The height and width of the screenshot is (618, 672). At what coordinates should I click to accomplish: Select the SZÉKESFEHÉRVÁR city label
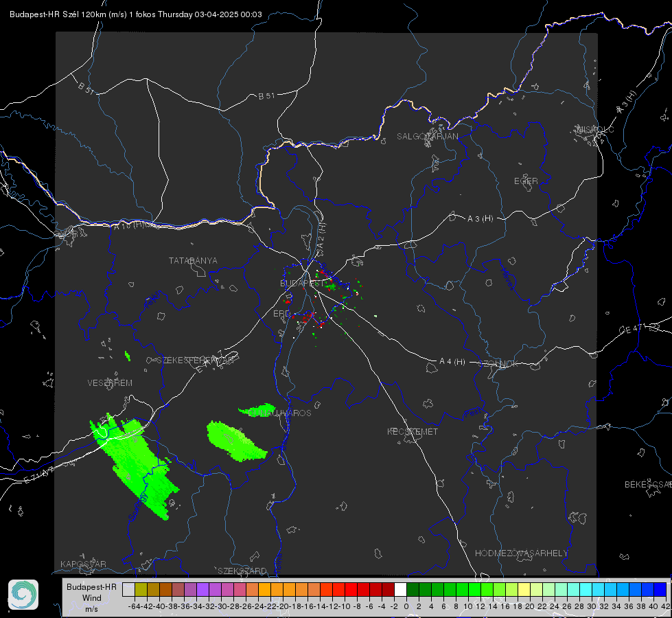195,360
